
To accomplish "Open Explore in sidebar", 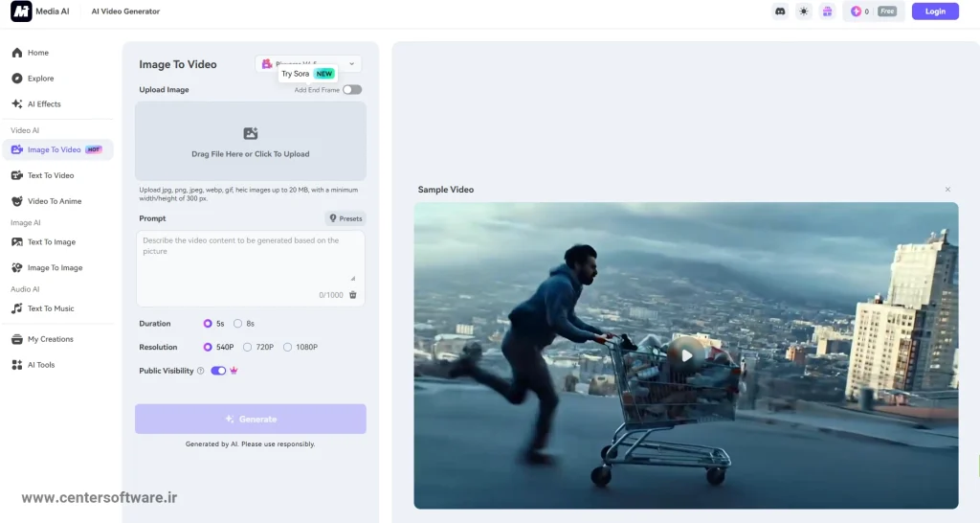I will (x=58, y=79).
